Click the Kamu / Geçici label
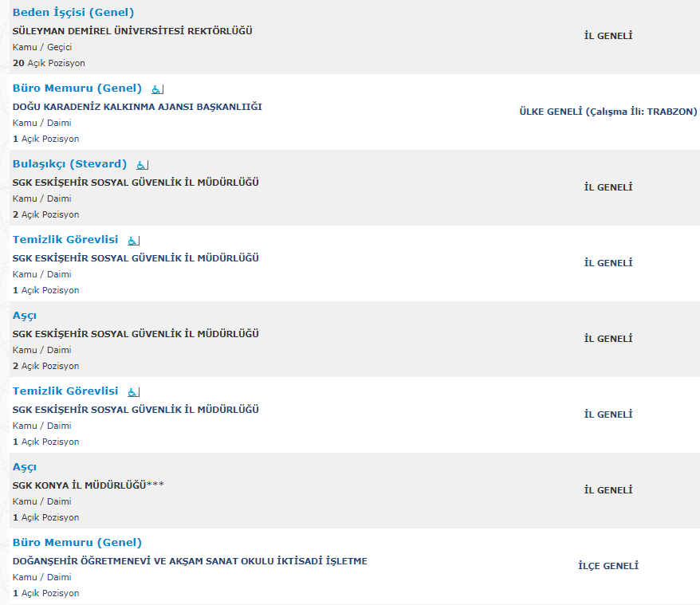This screenshot has width=700, height=605. coord(42,47)
